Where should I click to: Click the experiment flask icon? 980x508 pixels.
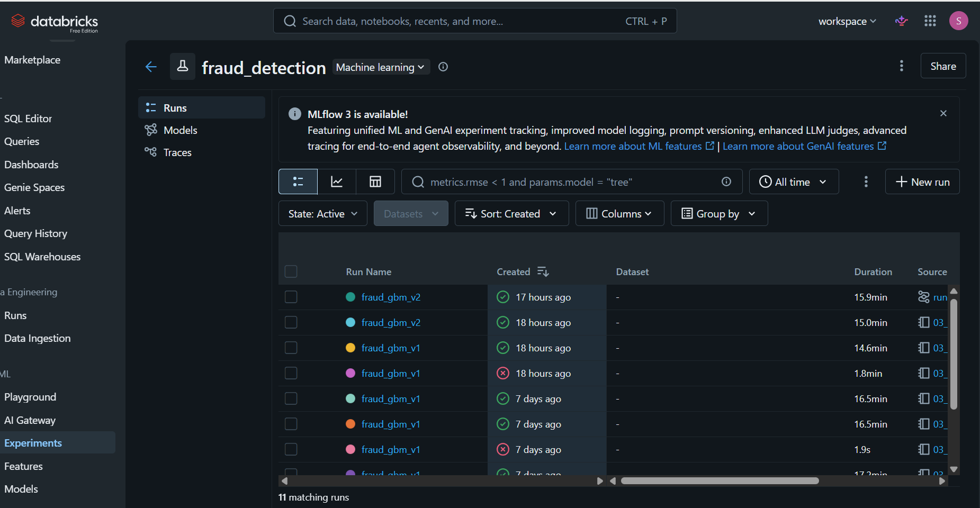click(183, 66)
